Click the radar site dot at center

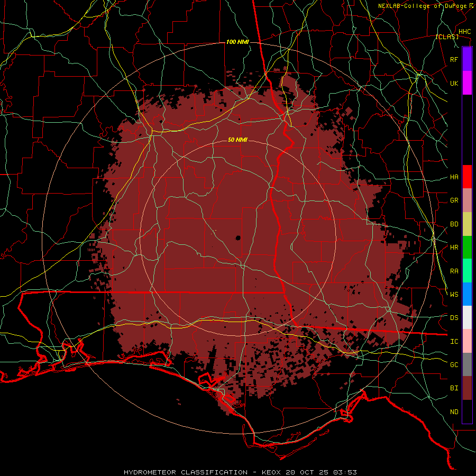click(x=237, y=237)
